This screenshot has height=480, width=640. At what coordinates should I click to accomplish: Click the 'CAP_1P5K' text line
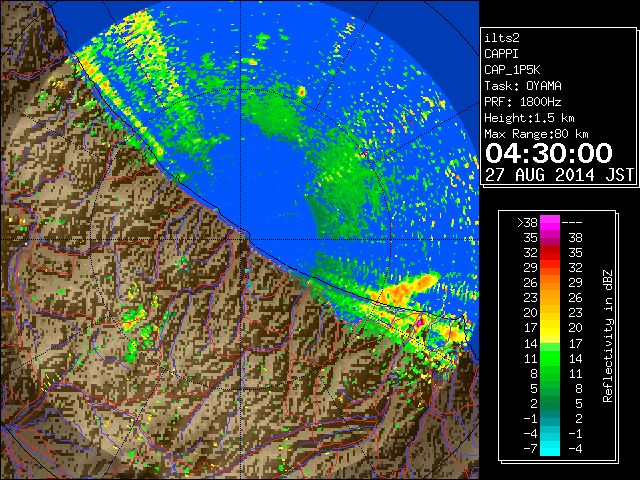click(512, 70)
